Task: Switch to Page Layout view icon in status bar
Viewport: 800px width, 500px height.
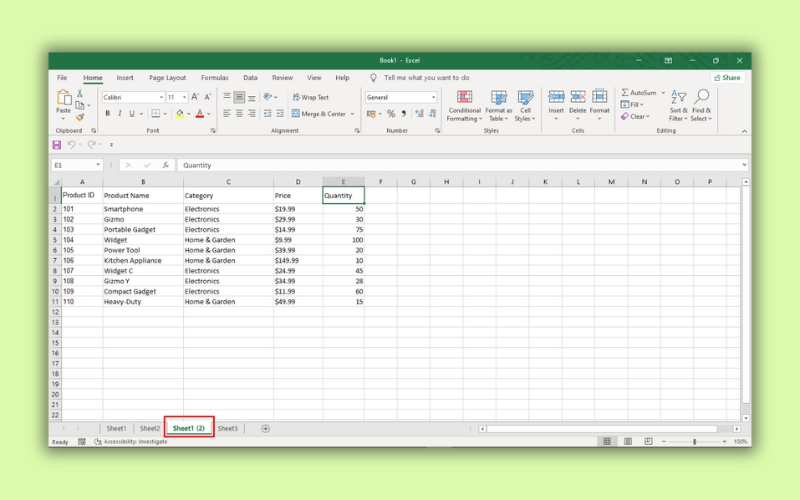Action: (x=628, y=441)
